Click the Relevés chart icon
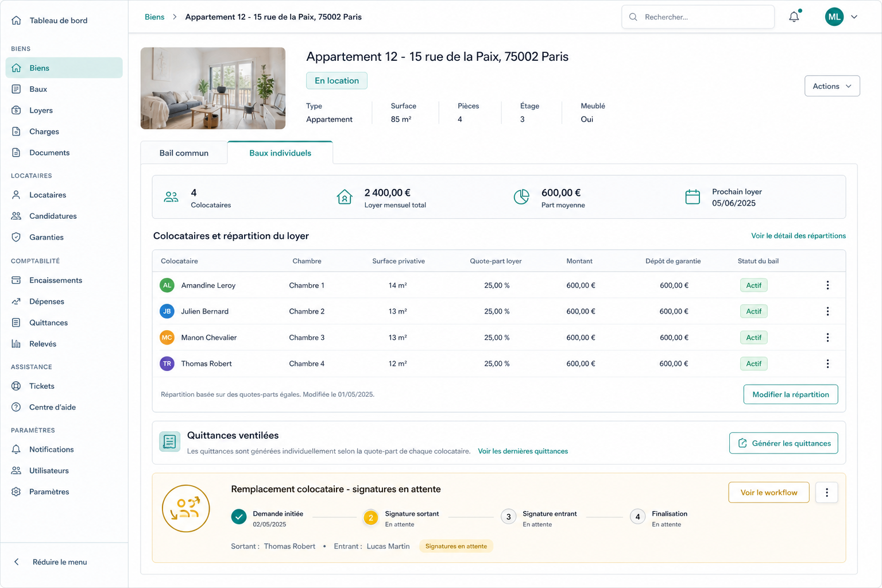 click(x=16, y=344)
